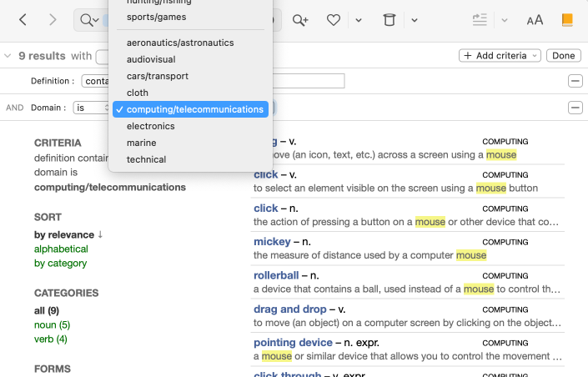Click the back navigation arrow
Viewport: 588px width, 377px height.
click(23, 20)
